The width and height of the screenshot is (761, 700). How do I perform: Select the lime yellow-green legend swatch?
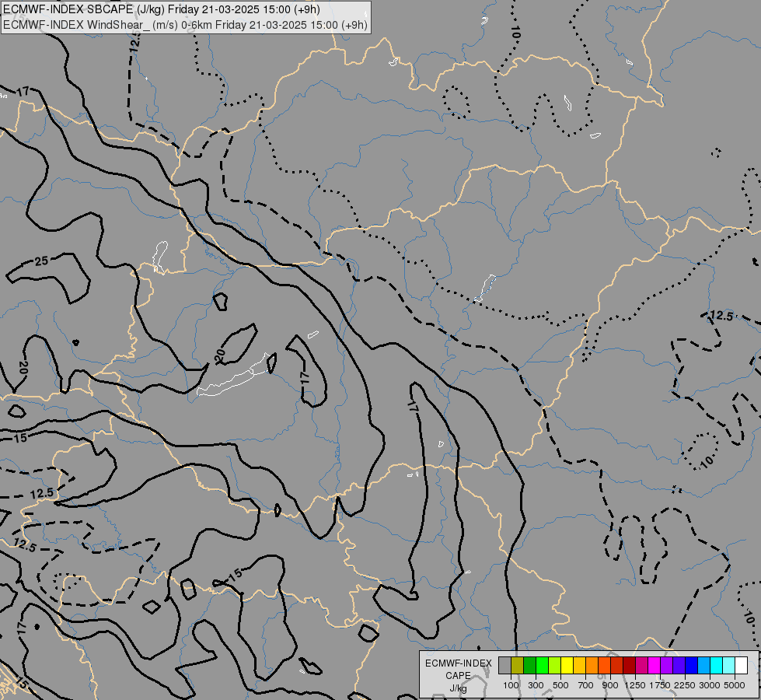pyautogui.click(x=555, y=665)
